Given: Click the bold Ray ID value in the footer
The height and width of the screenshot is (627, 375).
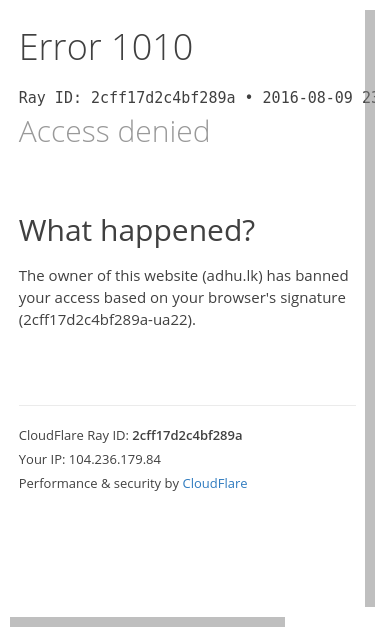Looking at the screenshot, I should pyautogui.click(x=187, y=435).
